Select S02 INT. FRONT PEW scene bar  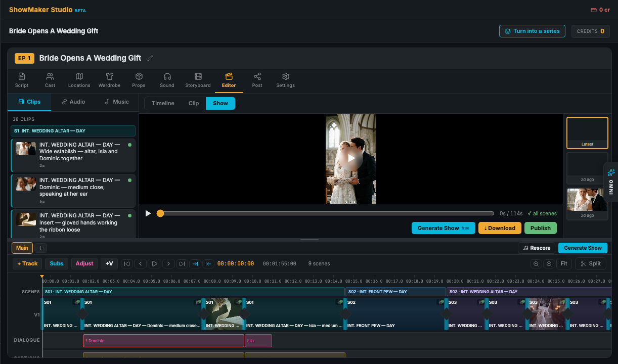tap(395, 292)
